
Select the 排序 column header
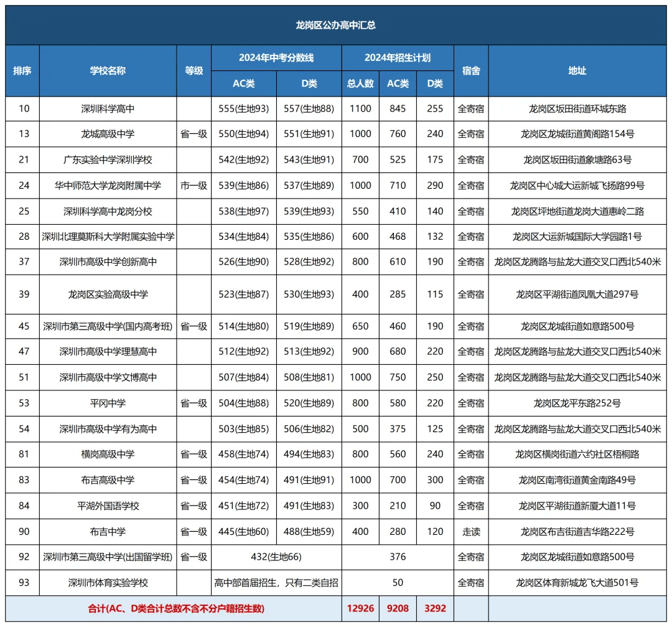[x=22, y=71]
